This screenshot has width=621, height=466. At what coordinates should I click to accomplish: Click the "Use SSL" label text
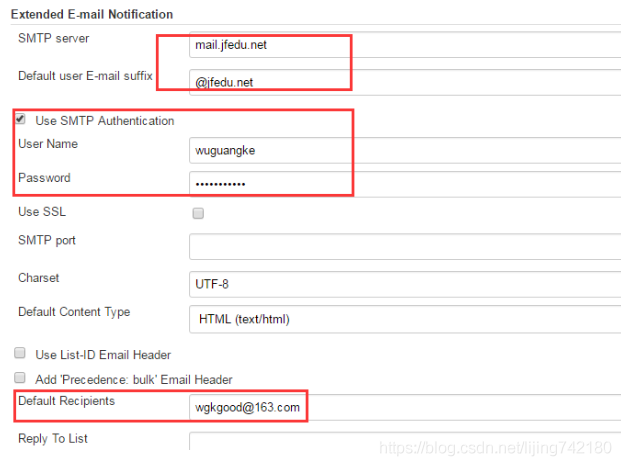[x=42, y=212]
